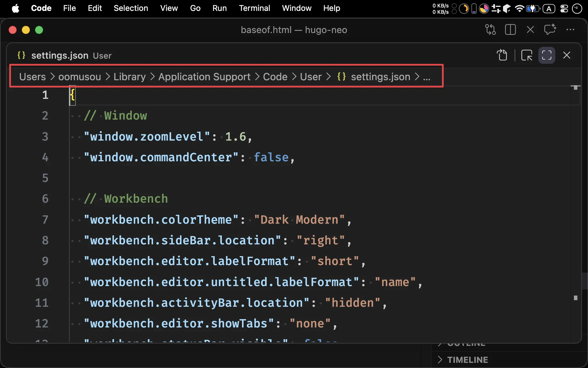The height and width of the screenshot is (368, 588).
Task: Open the Go menu
Action: [195, 8]
